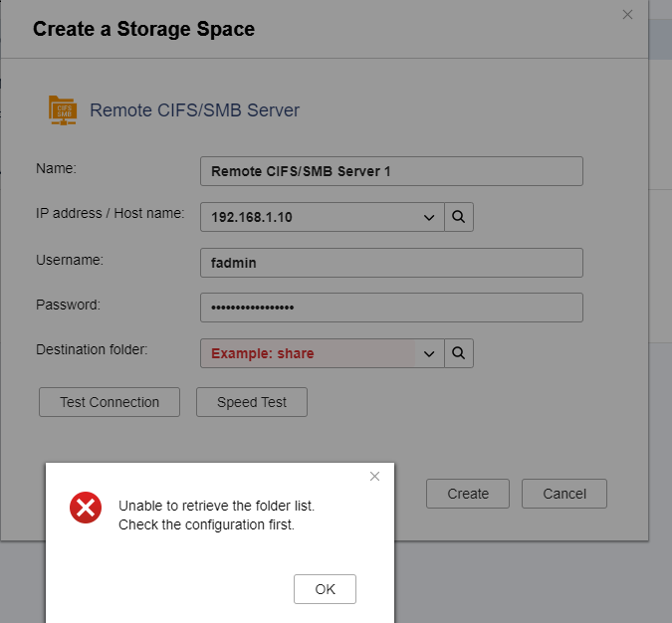The image size is (672, 623).
Task: Click the Password input field
Action: click(x=391, y=308)
